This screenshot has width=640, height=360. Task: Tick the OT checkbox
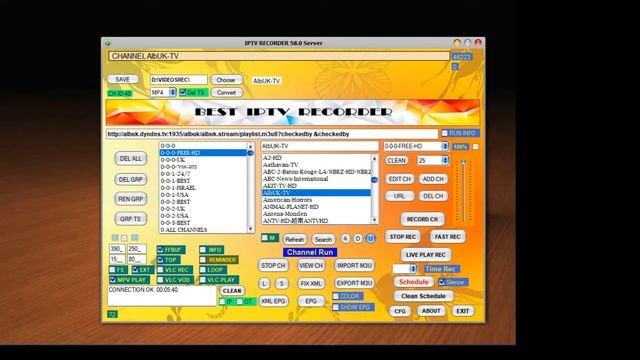pyautogui.click(x=240, y=302)
